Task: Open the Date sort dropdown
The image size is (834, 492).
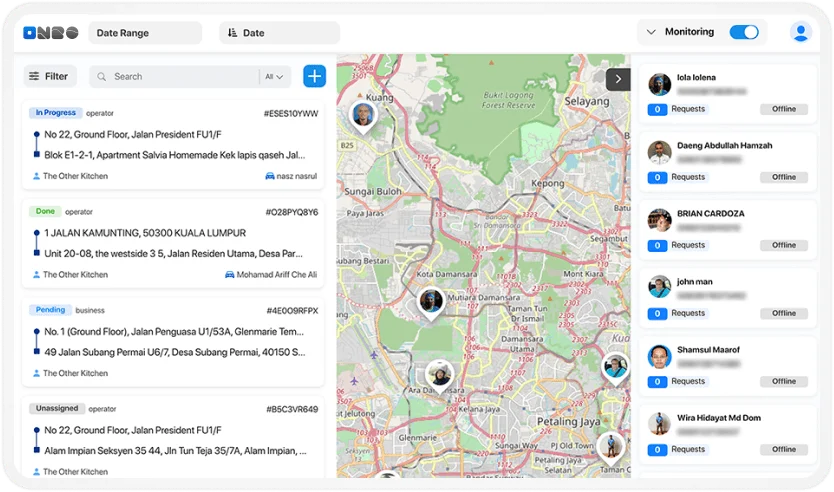Action: click(x=279, y=33)
